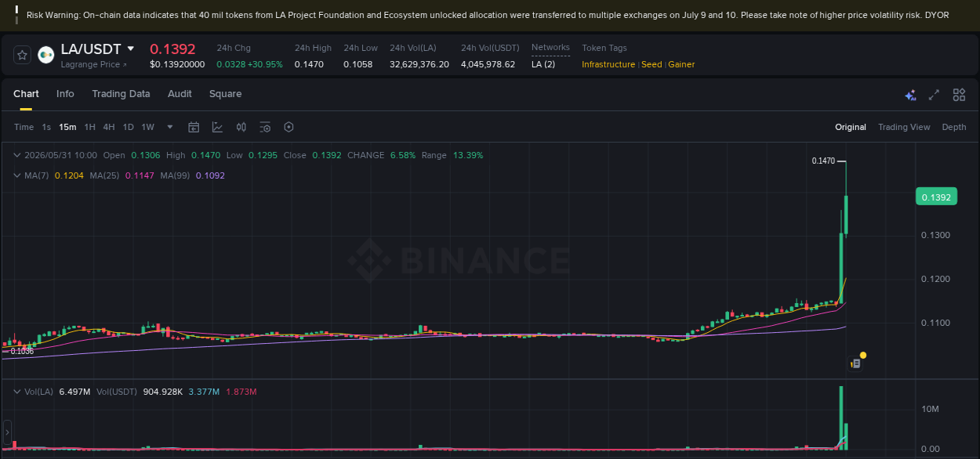Open the date range calendar icon in chart toolbar
The height and width of the screenshot is (459, 980).
point(194,127)
